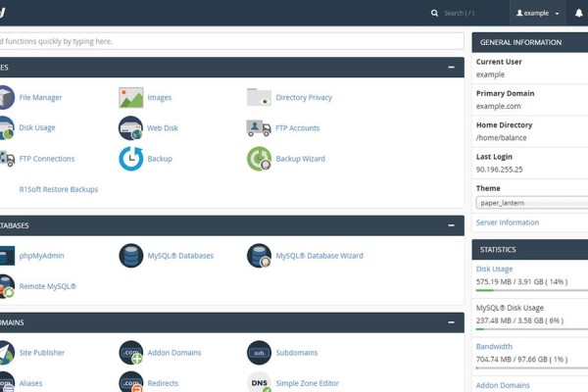Collapse the Files section

[x=451, y=68]
